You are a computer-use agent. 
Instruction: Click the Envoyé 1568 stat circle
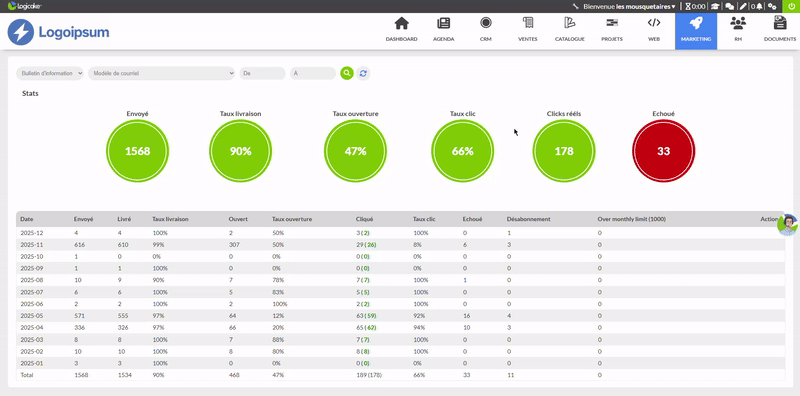click(137, 151)
